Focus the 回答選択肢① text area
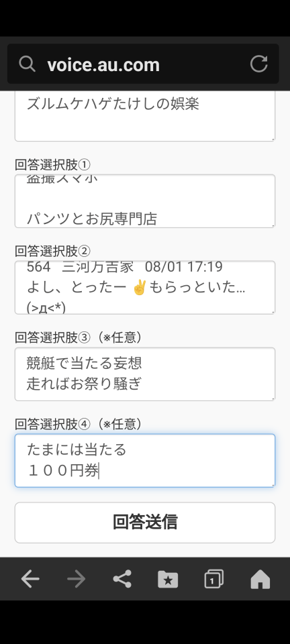The width and height of the screenshot is (290, 644). click(x=145, y=201)
